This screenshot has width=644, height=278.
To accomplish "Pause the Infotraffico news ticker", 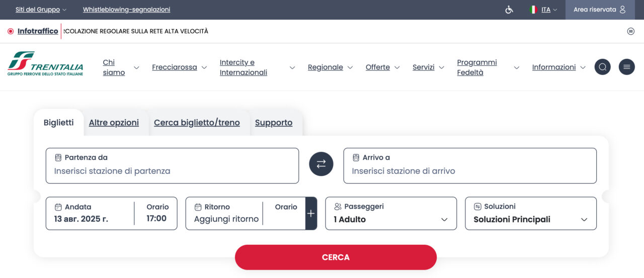I will 630,31.
